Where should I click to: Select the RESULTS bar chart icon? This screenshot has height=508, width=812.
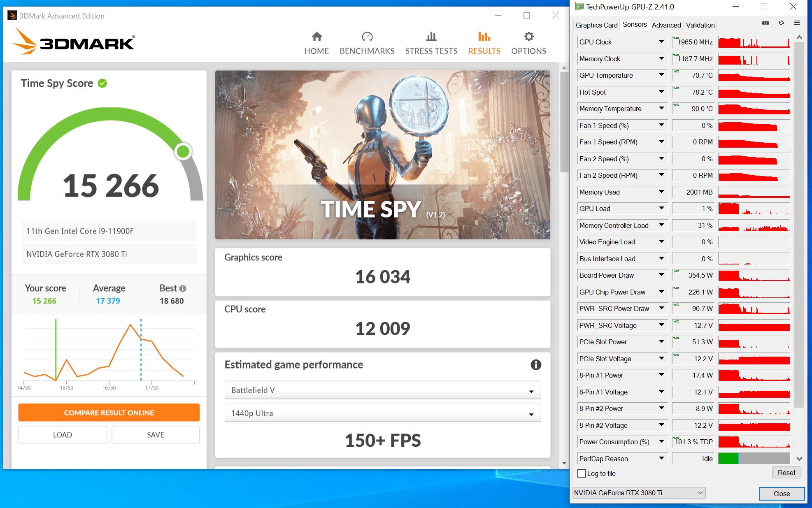pos(484,37)
